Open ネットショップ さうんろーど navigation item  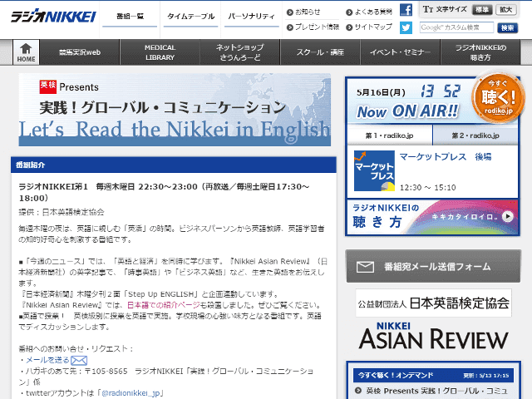pyautogui.click(x=240, y=52)
